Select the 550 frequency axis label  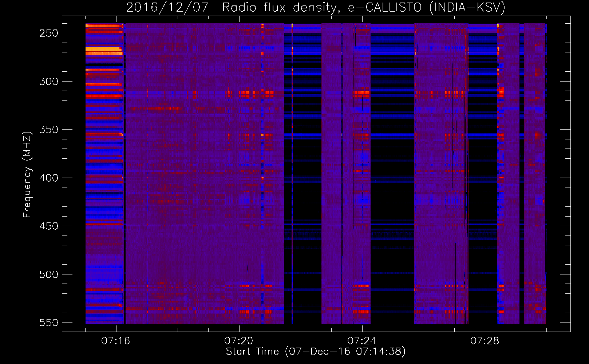[x=49, y=323]
